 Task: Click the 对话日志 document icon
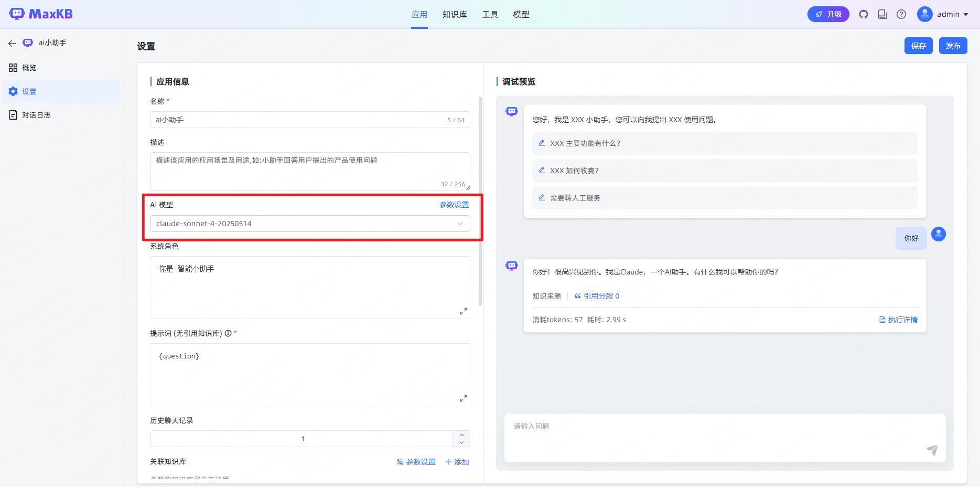[13, 115]
